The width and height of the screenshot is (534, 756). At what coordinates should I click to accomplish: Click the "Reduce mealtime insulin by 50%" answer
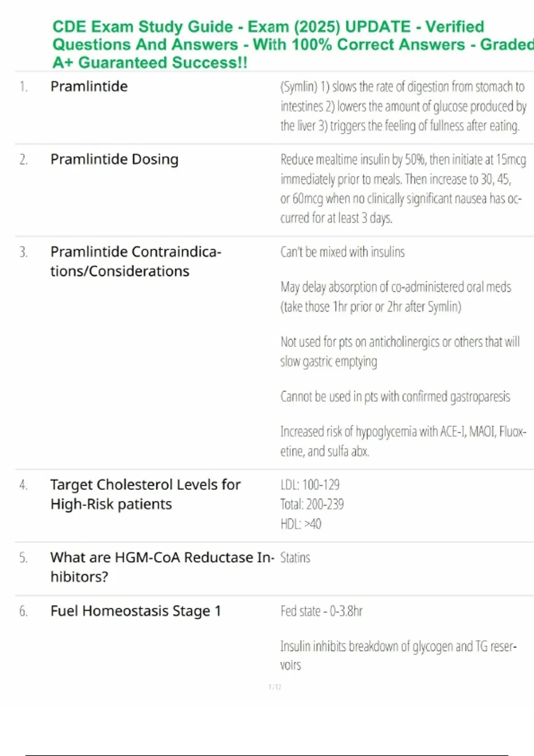coord(403,189)
